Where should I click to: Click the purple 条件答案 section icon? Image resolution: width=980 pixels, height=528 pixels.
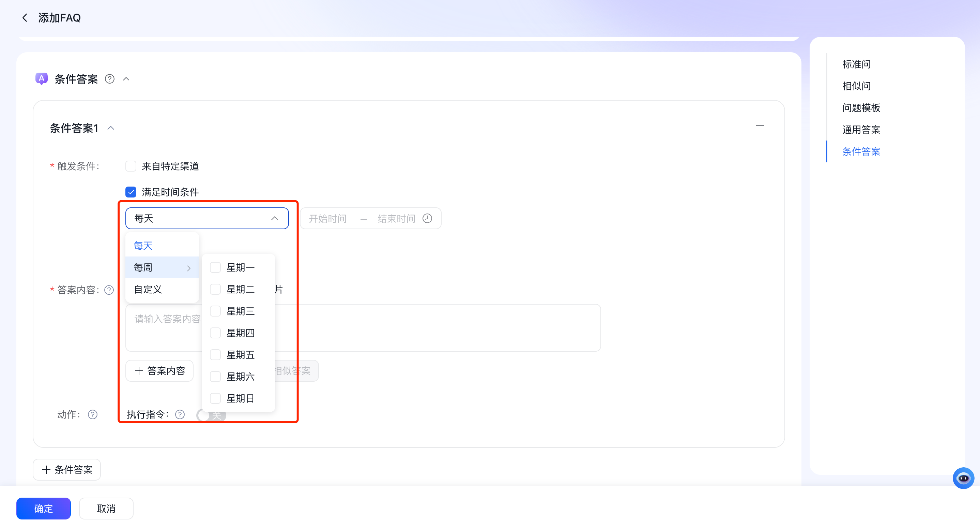click(x=41, y=79)
